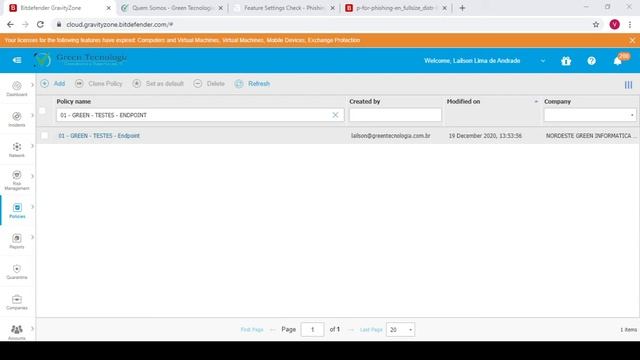Open policy 01 - GREEN - TESTES - Endpoint
The width and height of the screenshot is (640, 360).
pos(99,136)
